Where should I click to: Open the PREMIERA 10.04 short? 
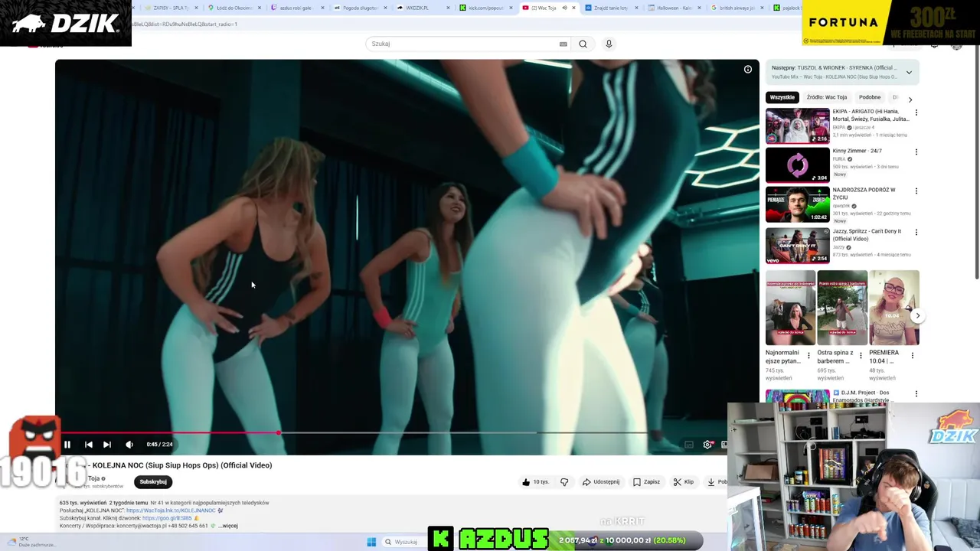(x=894, y=308)
